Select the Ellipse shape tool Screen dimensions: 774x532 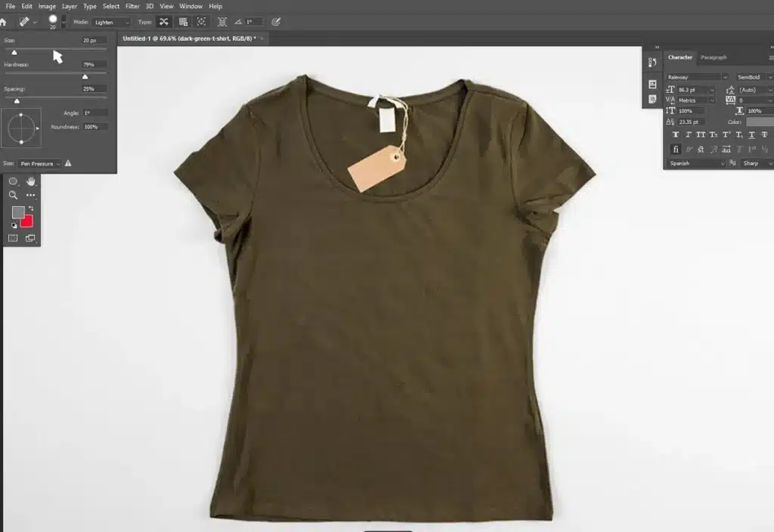click(14, 181)
